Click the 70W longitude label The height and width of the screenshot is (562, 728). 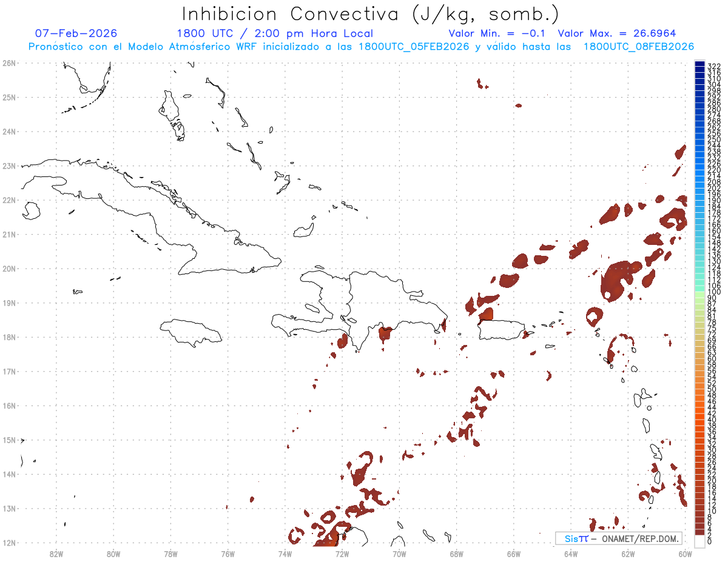(x=399, y=554)
